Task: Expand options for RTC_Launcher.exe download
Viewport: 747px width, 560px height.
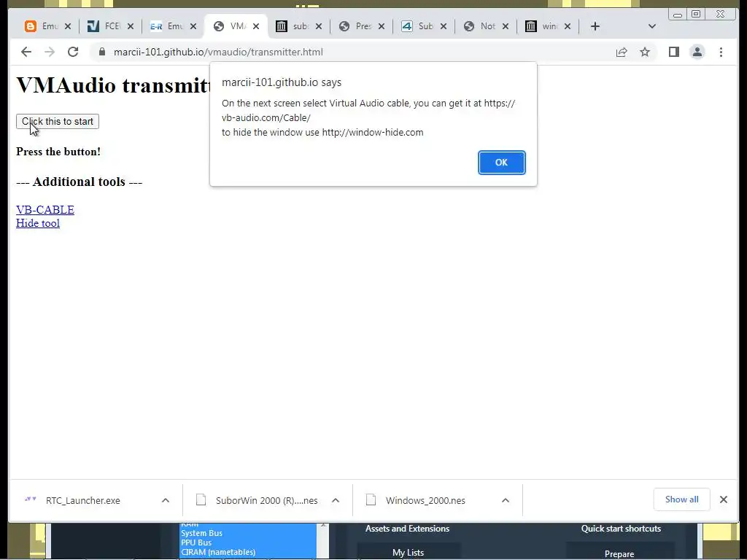Action: 166,500
